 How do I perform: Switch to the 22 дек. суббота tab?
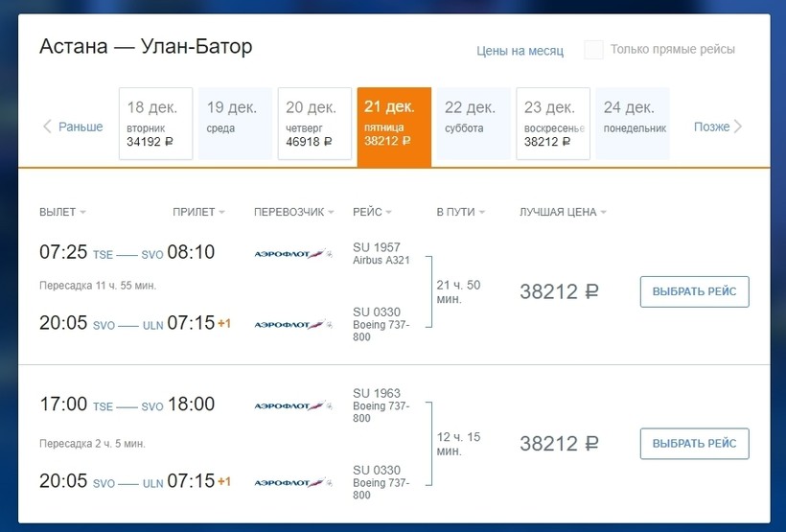pos(474,124)
